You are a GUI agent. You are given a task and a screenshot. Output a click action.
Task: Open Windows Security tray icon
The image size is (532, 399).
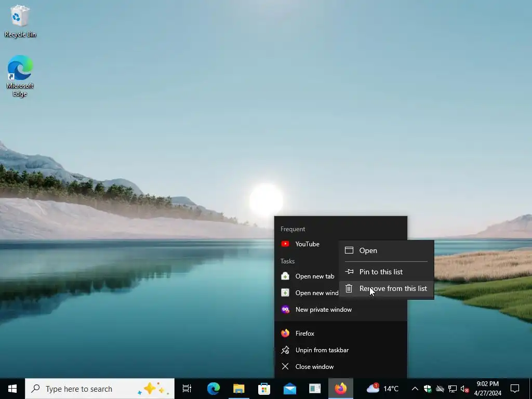pyautogui.click(x=428, y=389)
